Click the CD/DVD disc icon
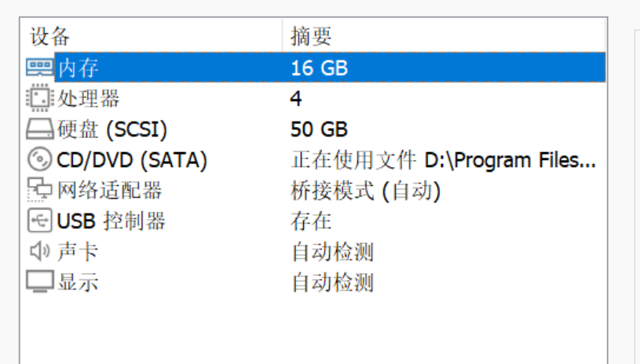This screenshot has height=364, width=640. click(40, 159)
